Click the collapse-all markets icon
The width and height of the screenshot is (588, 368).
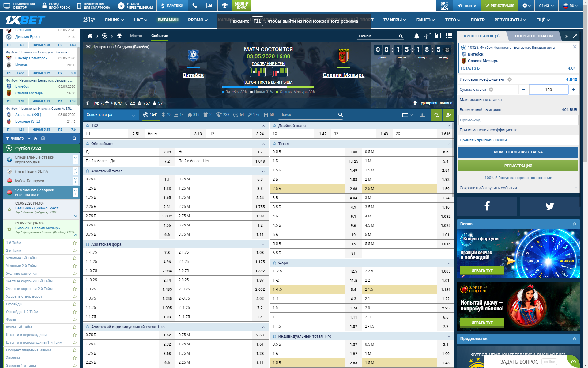coord(422,115)
